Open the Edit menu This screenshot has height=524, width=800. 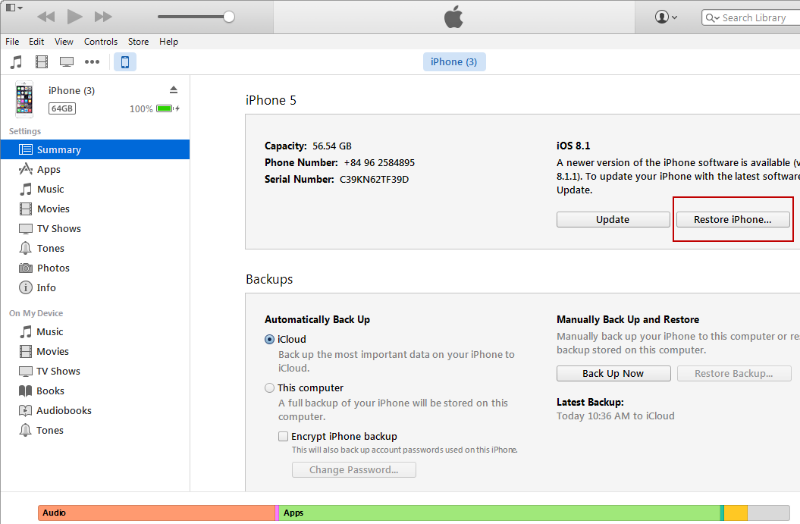[x=36, y=42]
